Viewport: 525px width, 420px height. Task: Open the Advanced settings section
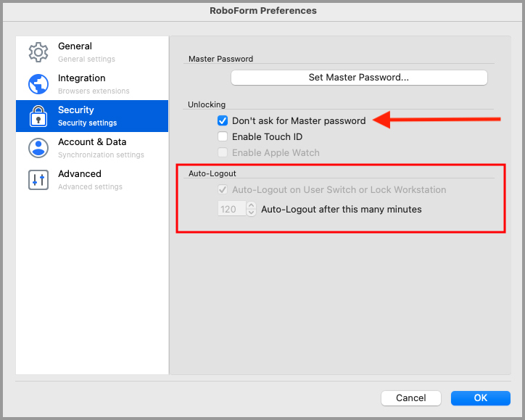pos(92,180)
